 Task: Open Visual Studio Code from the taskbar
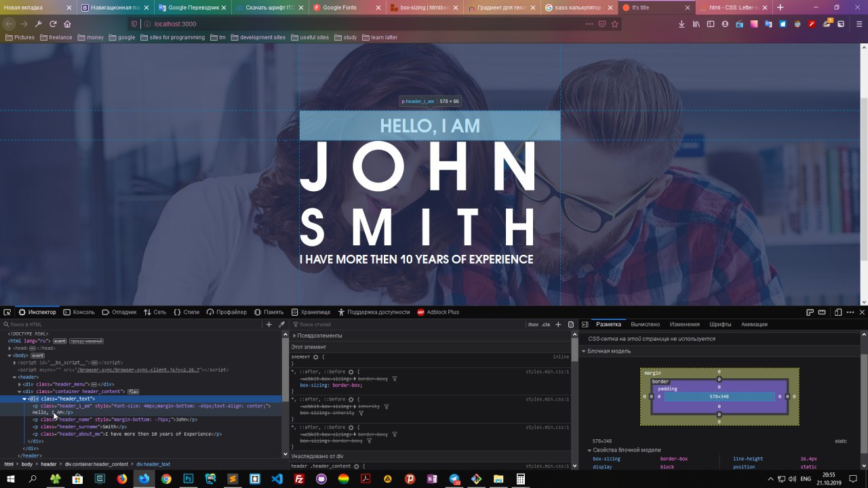(x=277, y=479)
